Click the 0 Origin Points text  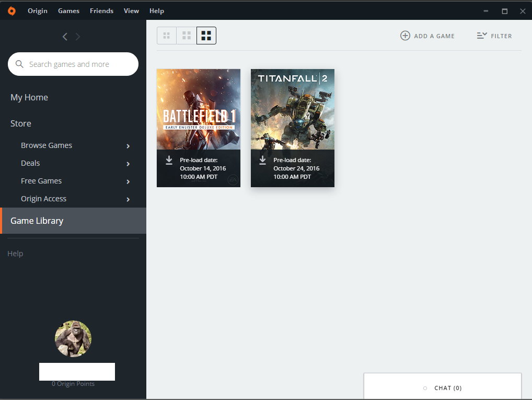click(x=73, y=384)
